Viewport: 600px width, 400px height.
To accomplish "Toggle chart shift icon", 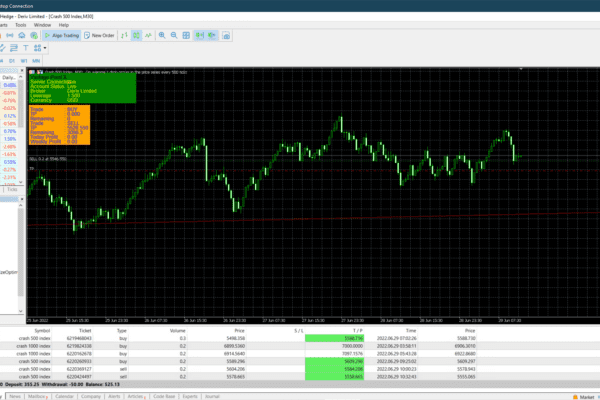I will pyautogui.click(x=212, y=36).
